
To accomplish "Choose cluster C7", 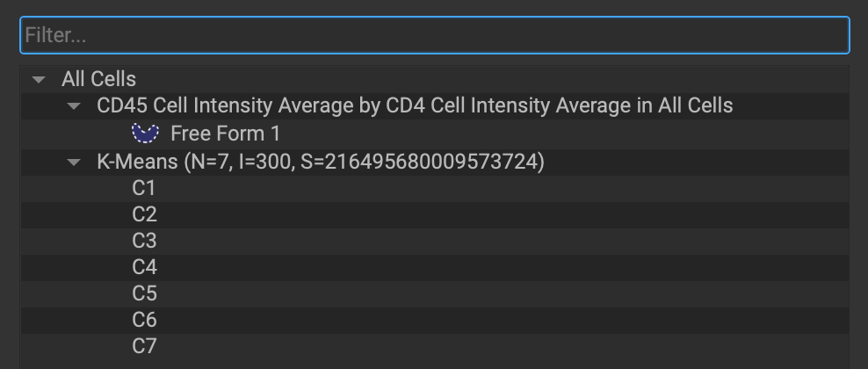I will pyautogui.click(x=144, y=346).
